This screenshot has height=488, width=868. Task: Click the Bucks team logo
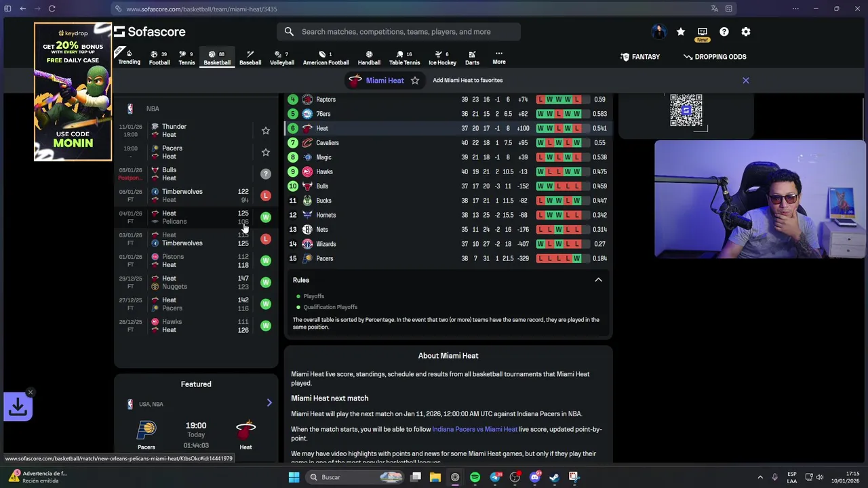point(307,201)
